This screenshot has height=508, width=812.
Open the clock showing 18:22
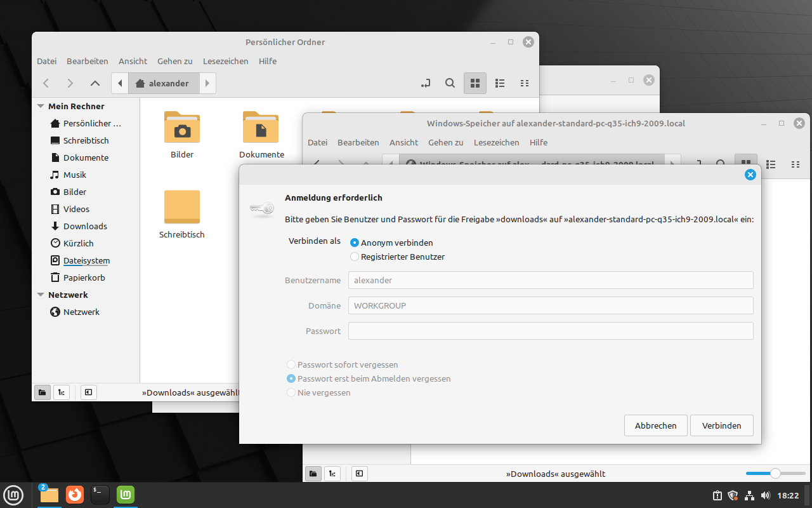788,495
